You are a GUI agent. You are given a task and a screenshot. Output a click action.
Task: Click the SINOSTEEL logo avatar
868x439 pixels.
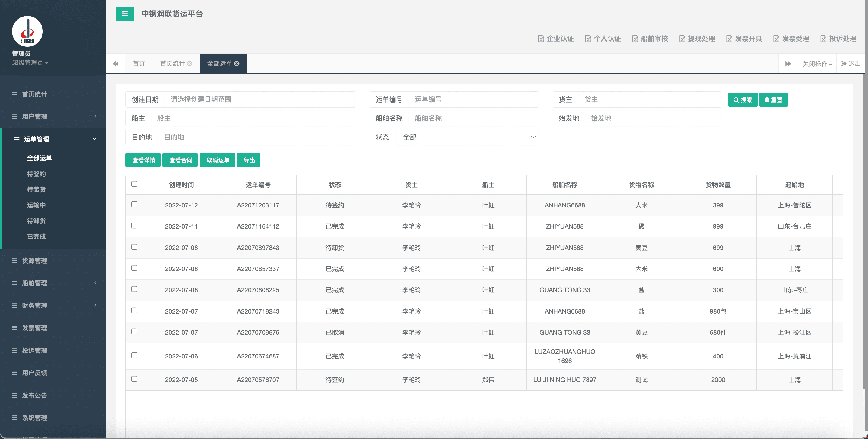27,31
